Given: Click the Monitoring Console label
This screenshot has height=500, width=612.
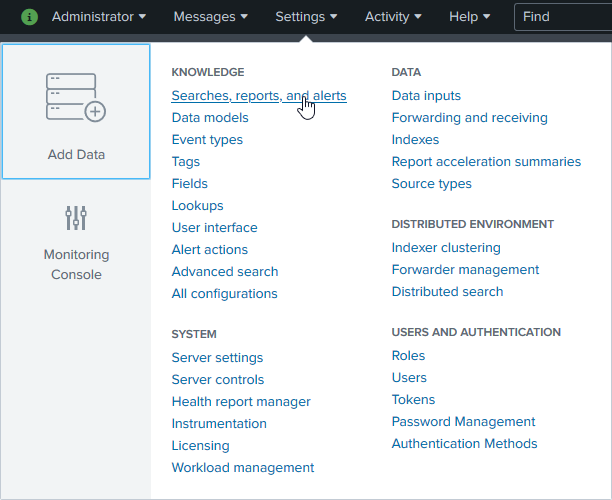Looking at the screenshot, I should [x=76, y=265].
